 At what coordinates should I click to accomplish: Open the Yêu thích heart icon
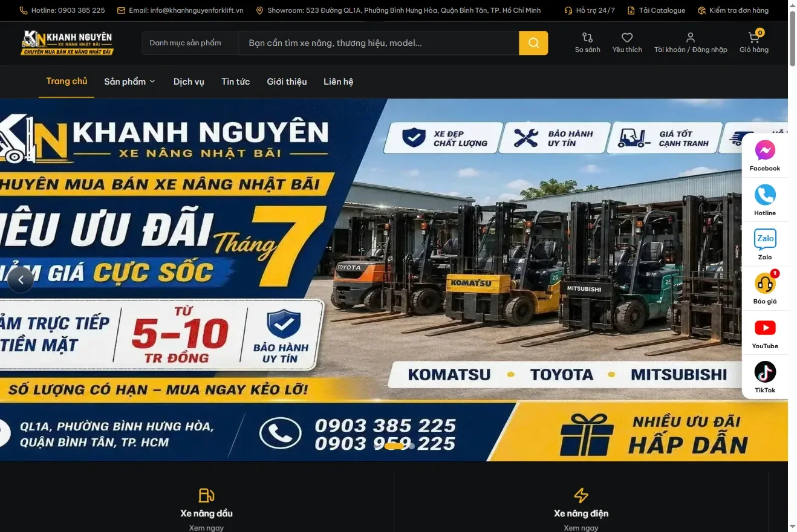[627, 37]
